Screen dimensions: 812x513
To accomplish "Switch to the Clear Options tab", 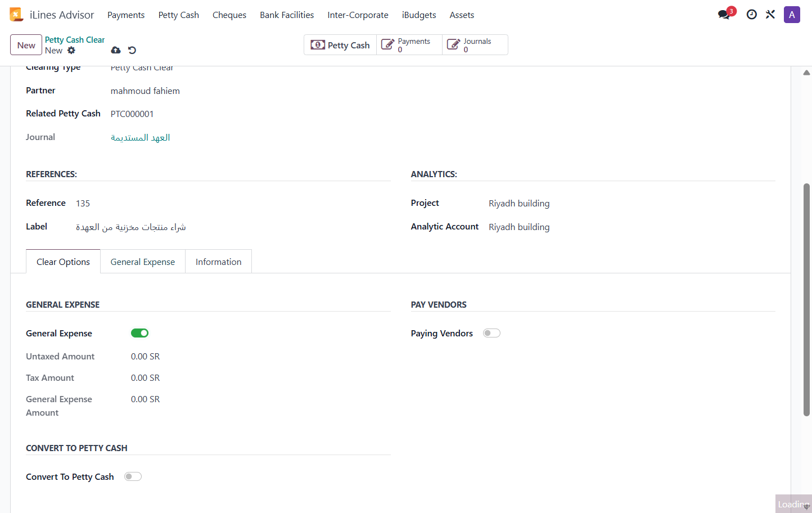I will 63,262.
